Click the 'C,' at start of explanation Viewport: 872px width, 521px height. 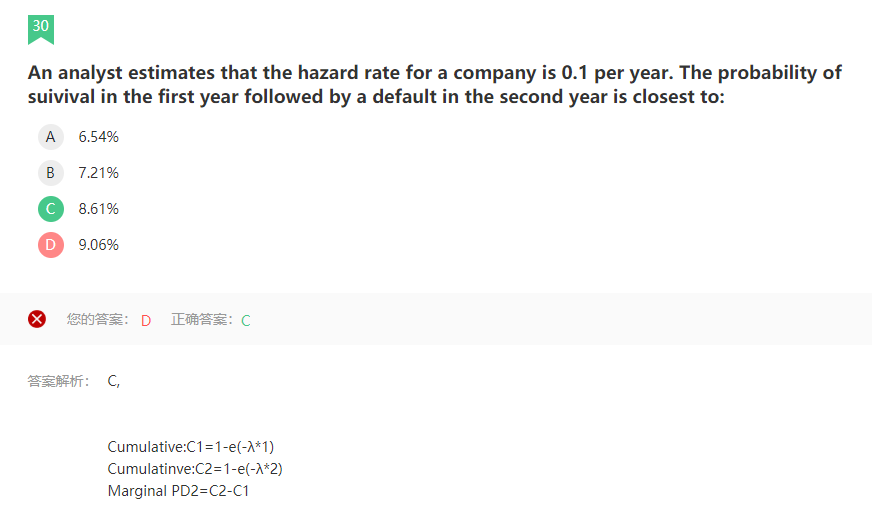point(113,381)
